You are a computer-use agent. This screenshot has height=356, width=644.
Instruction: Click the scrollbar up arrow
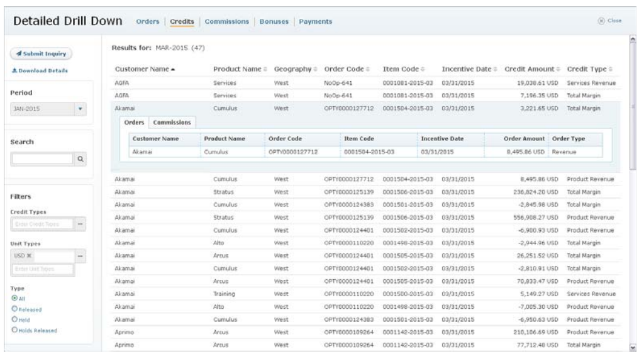pos(633,40)
